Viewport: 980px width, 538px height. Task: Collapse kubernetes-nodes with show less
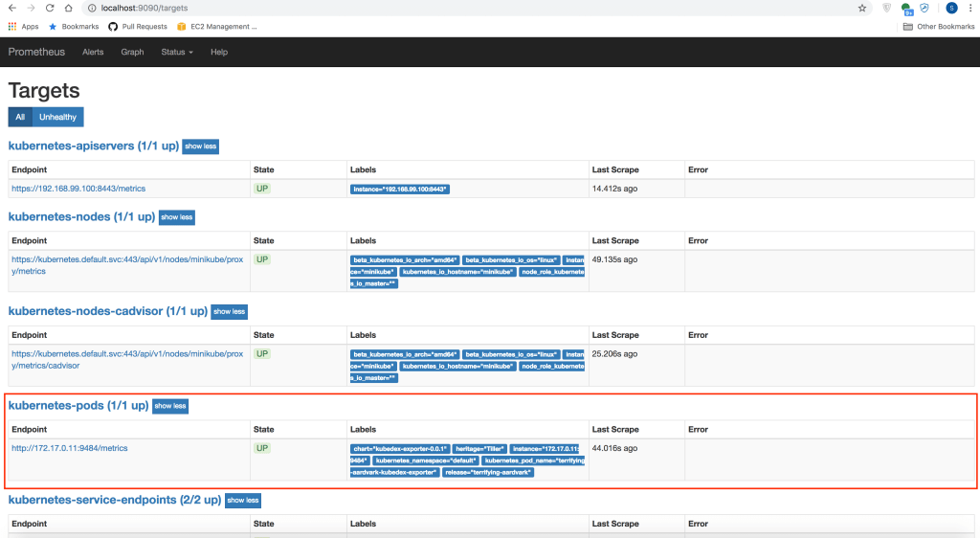pos(177,217)
